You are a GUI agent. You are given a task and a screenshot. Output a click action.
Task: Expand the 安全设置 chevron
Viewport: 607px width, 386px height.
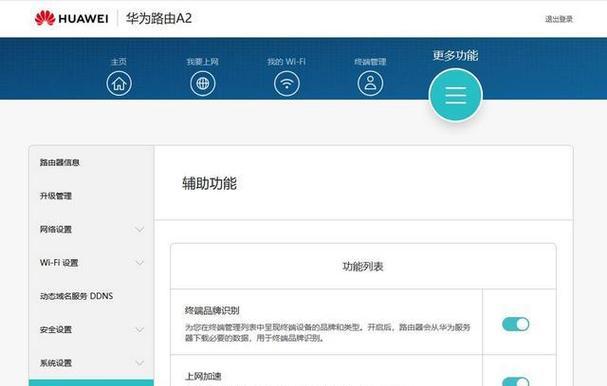coord(139,329)
